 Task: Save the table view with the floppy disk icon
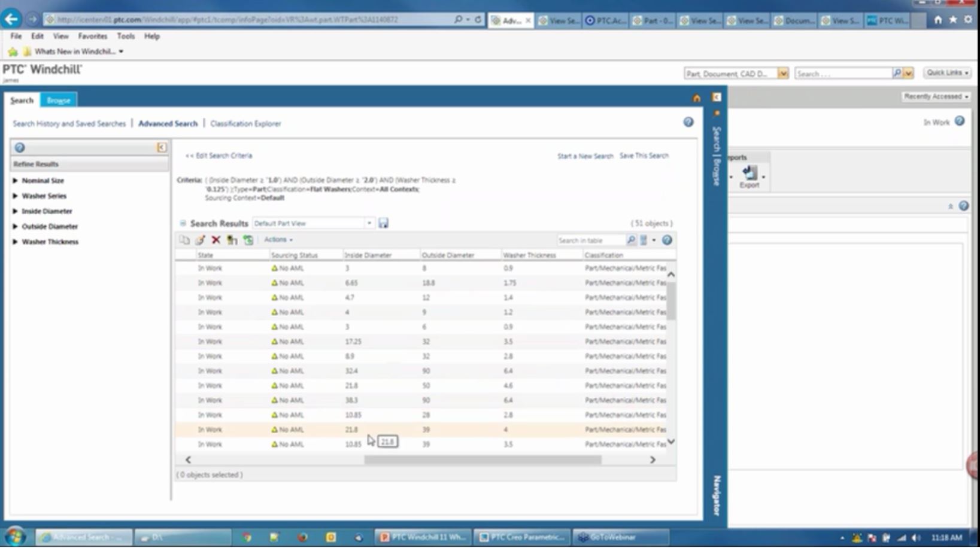coord(384,223)
